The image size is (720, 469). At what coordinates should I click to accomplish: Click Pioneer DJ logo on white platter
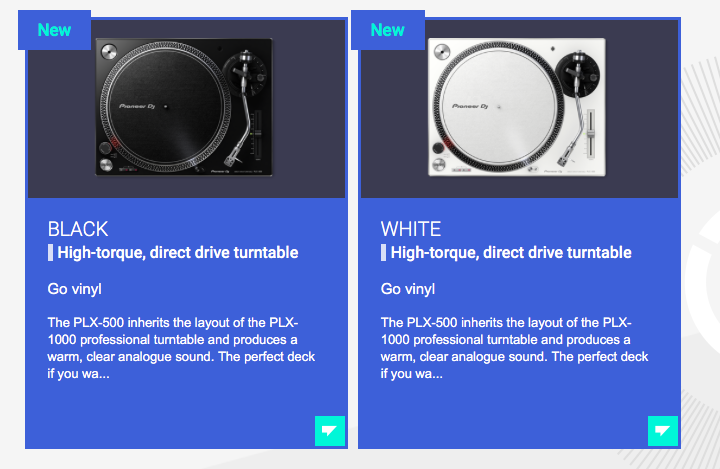click(x=470, y=106)
